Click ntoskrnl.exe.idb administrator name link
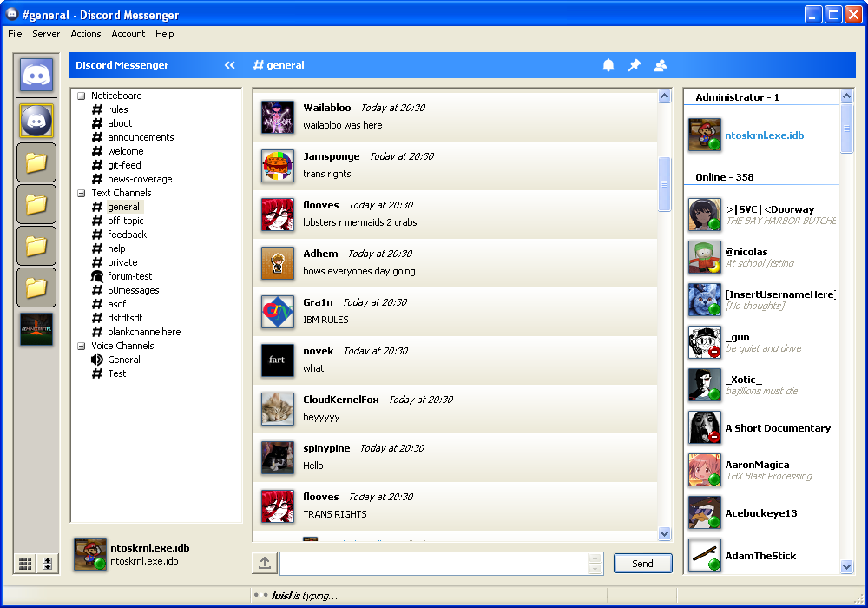Image resolution: width=868 pixels, height=608 pixels. click(764, 135)
